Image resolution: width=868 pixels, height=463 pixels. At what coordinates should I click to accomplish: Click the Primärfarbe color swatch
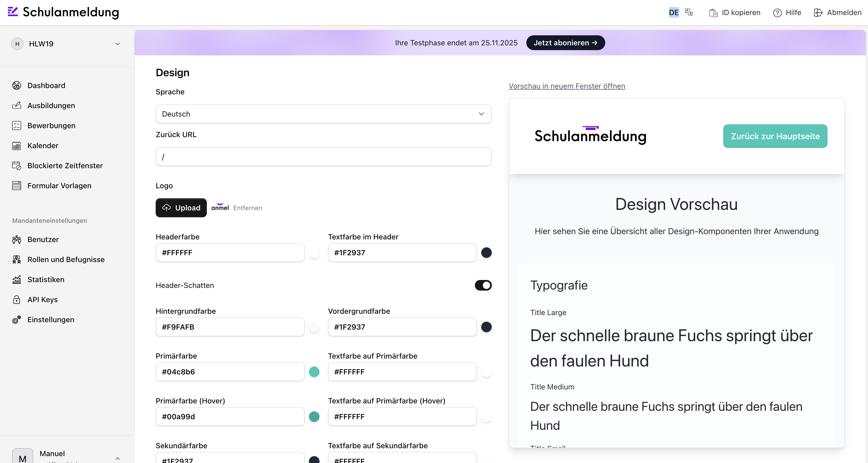(x=314, y=372)
